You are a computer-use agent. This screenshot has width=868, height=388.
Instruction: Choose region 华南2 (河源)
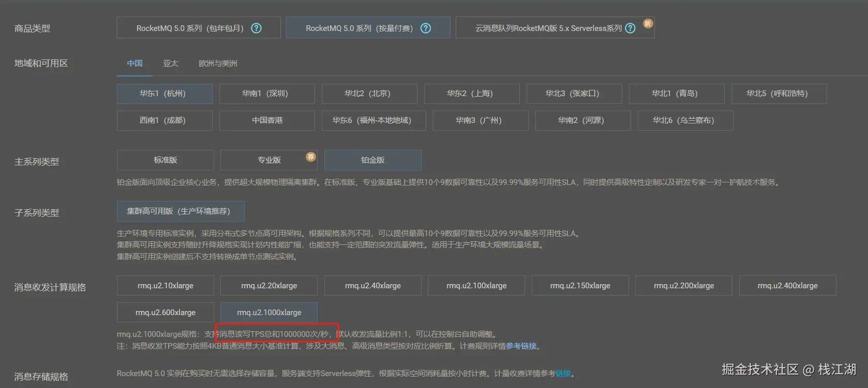583,120
